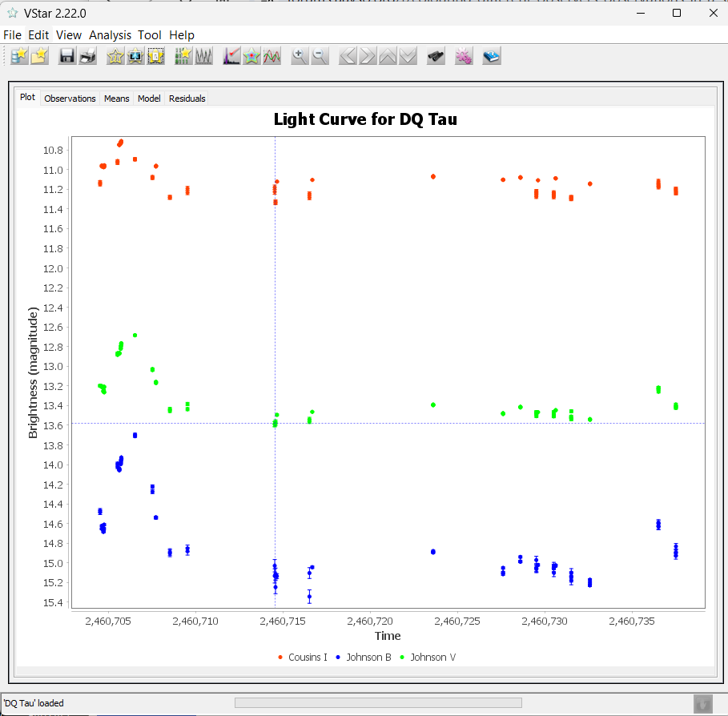Image resolution: width=728 pixels, height=716 pixels.
Task: Save the plot with the floppy disk icon
Action: (x=67, y=56)
